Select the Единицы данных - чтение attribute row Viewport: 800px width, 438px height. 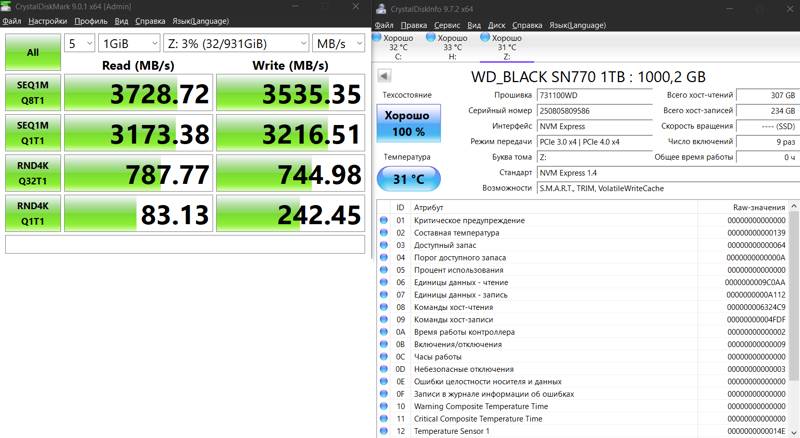[583, 282]
